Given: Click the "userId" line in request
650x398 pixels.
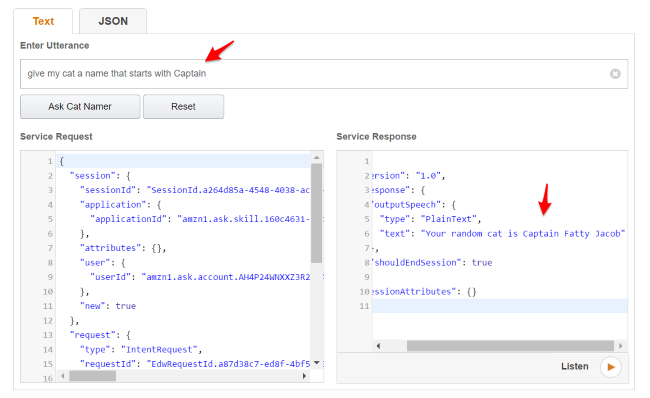Looking at the screenshot, I should [x=200, y=277].
